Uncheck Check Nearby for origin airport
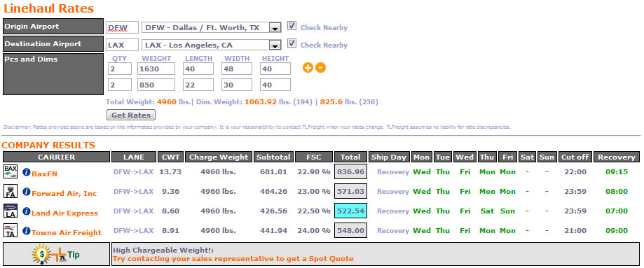The image size is (644, 268). pos(292,26)
